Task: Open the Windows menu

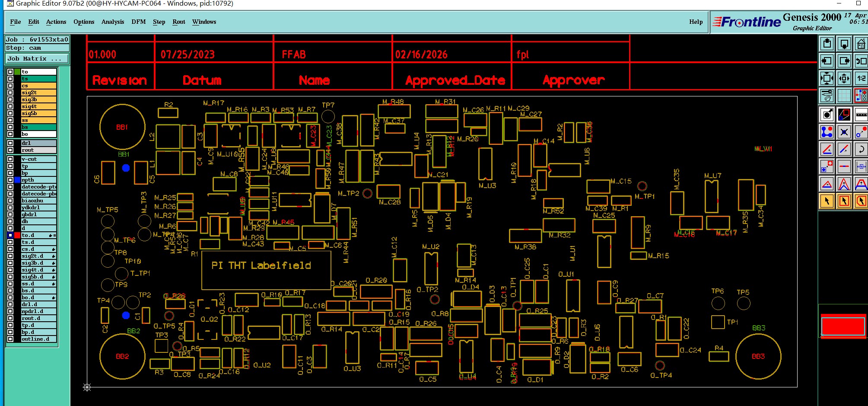Action: click(x=204, y=22)
